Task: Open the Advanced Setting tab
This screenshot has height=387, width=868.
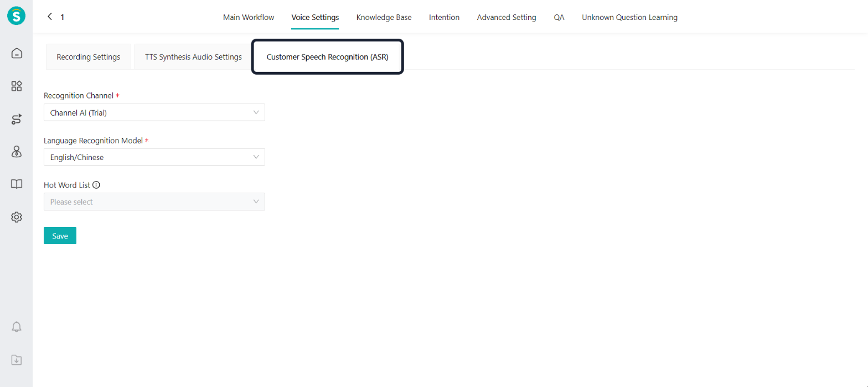Action: 507,17
